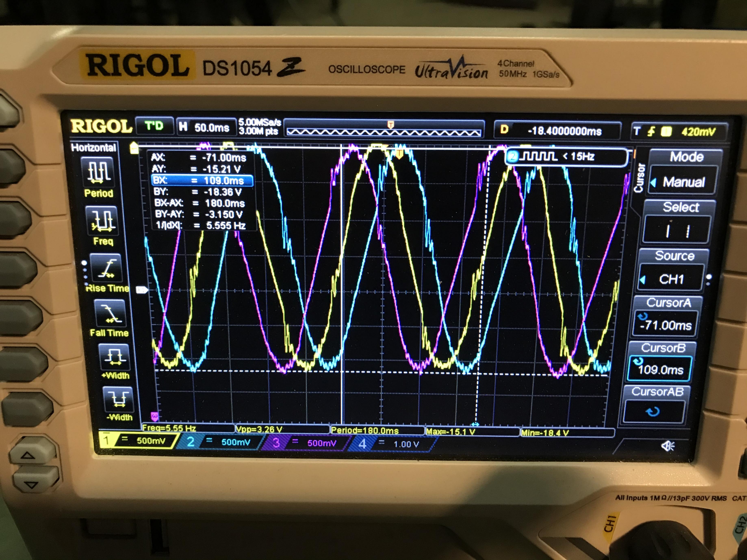This screenshot has width=747, height=560.
Task: Click the sample rate 5.00MSa/s readout
Action: (x=260, y=122)
